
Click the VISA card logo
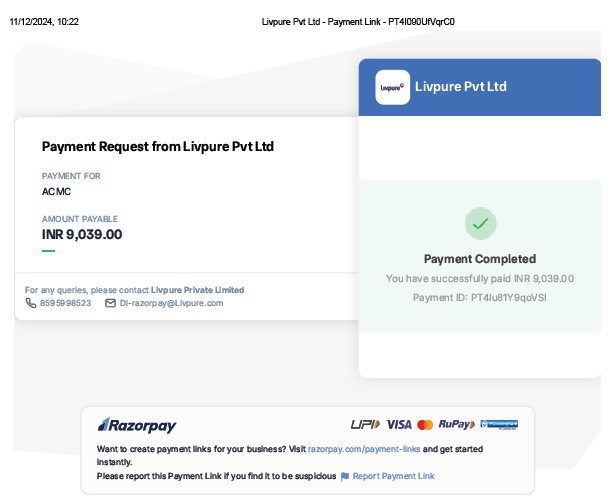[399, 425]
